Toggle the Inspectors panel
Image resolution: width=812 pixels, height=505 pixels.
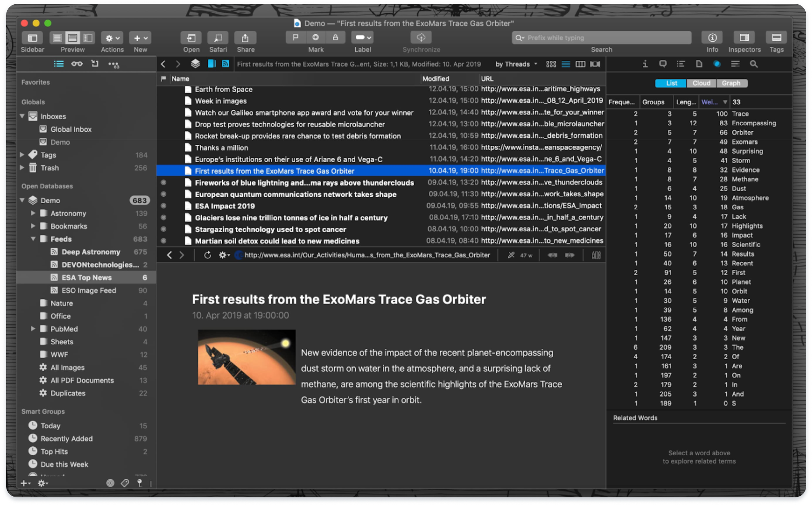tap(744, 37)
